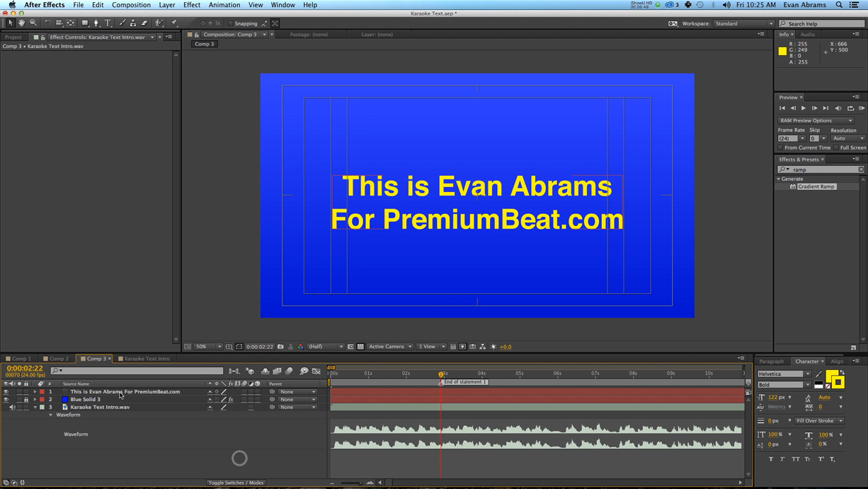Enable the Snapping checkbox

(x=230, y=23)
